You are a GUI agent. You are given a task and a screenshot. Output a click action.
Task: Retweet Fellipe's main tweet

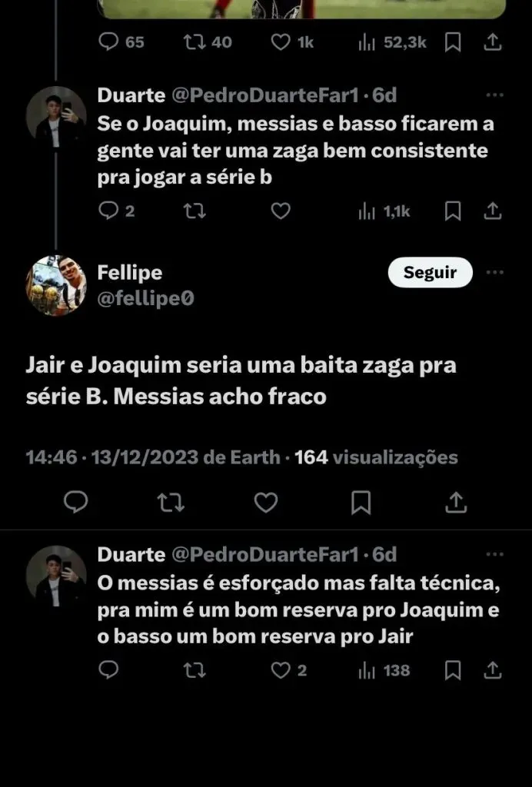170,503
